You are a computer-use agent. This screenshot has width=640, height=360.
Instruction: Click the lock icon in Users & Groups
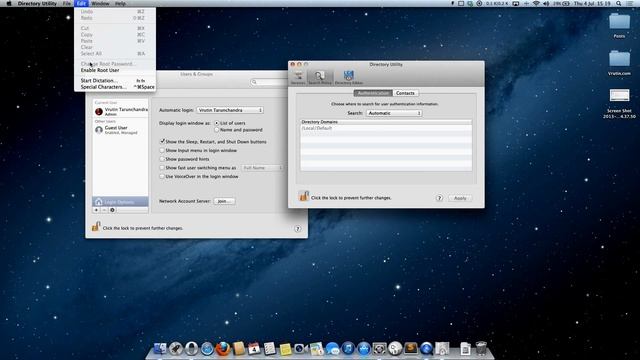click(x=96, y=227)
